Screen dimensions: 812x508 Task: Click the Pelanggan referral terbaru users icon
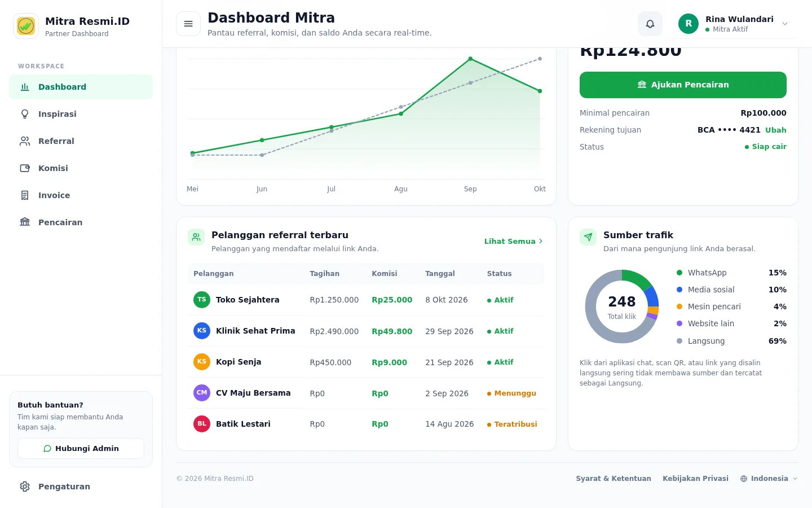196,238
